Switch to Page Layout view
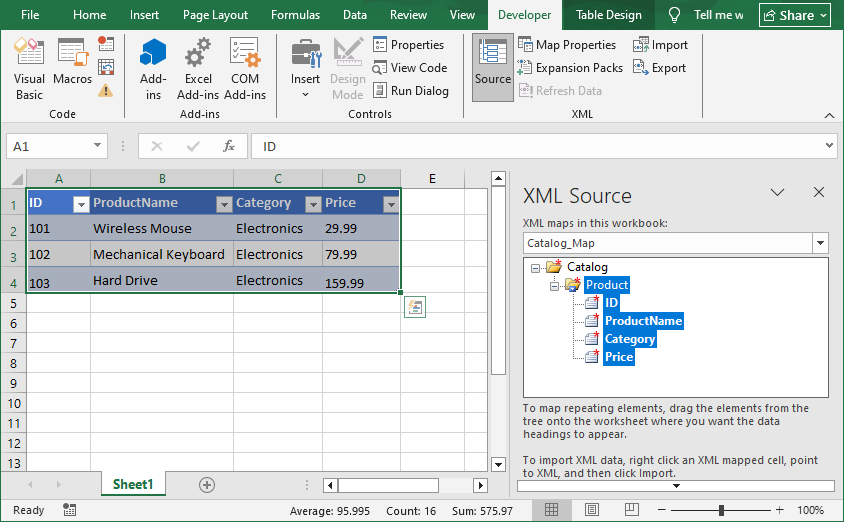This screenshot has width=844, height=522. click(592, 510)
